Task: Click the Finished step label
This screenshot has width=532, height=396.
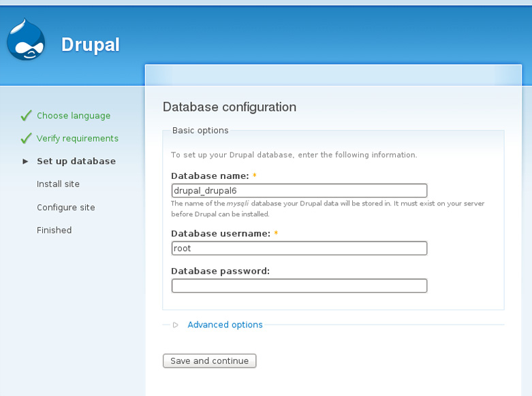Action: coord(54,231)
